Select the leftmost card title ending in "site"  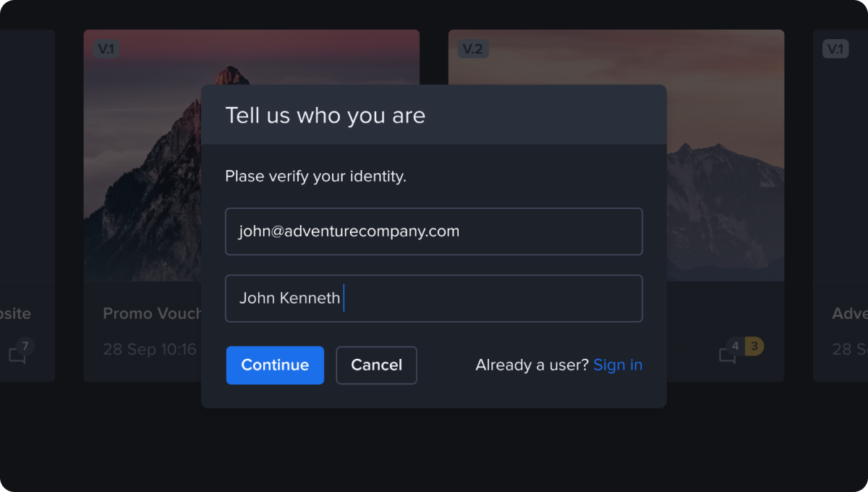click(16, 313)
